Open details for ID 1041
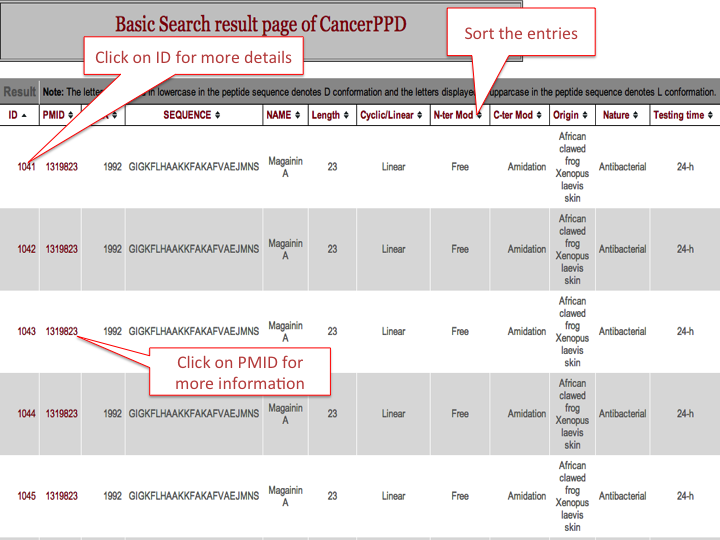The width and height of the screenshot is (720, 540). [26, 167]
